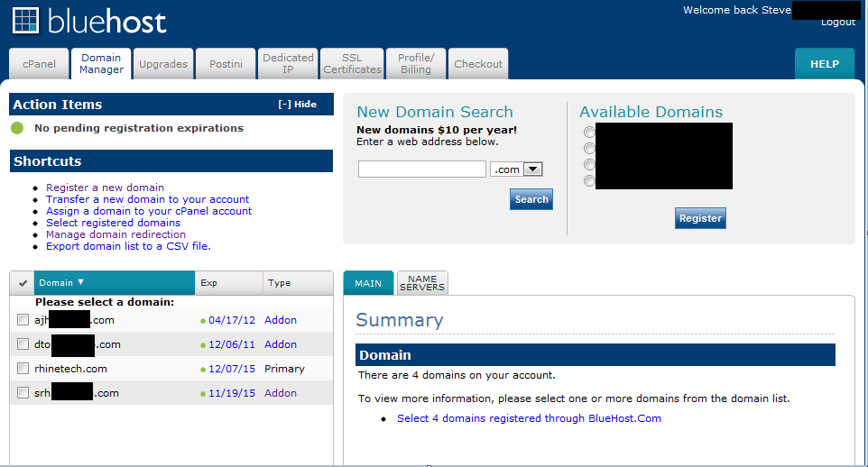The width and height of the screenshot is (868, 467).
Task: Open the Checkout tab
Action: pyautogui.click(x=478, y=64)
